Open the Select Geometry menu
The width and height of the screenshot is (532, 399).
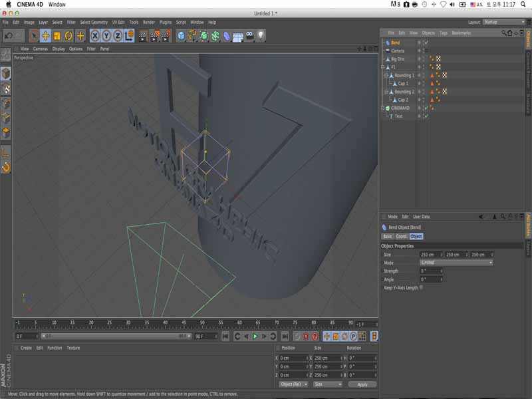tap(94, 23)
